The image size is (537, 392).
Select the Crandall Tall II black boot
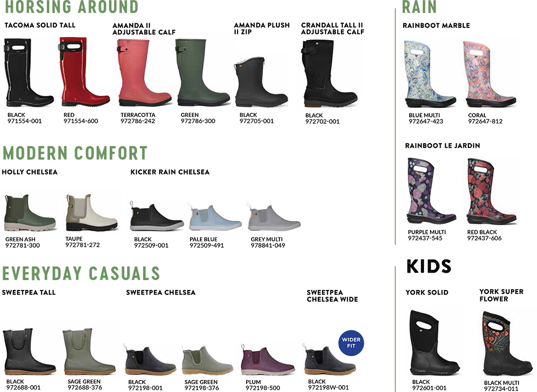point(329,74)
